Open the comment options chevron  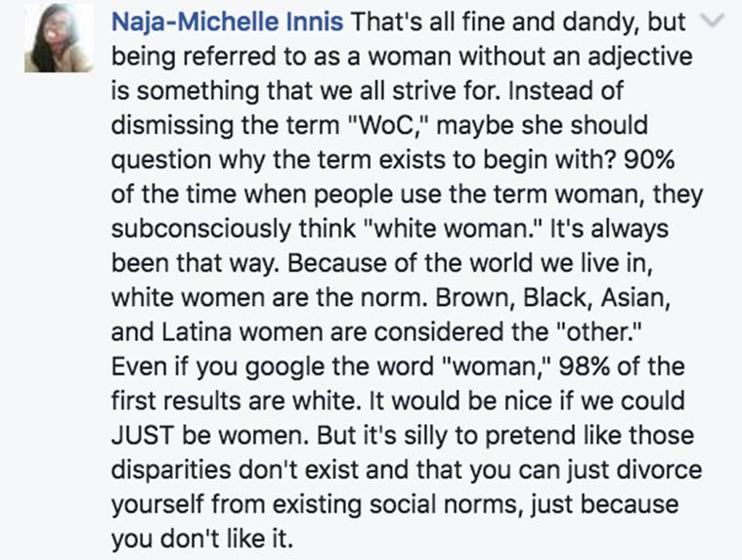click(x=718, y=23)
